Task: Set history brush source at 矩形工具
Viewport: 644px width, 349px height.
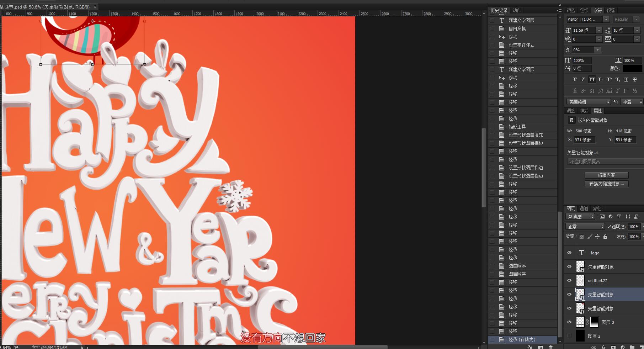Action: tap(492, 127)
